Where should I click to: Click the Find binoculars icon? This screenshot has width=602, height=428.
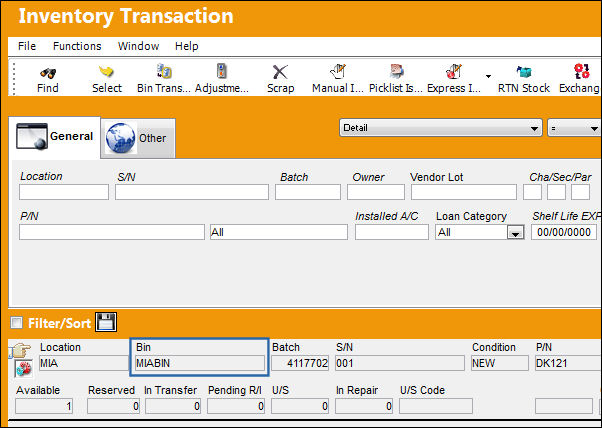[48, 73]
